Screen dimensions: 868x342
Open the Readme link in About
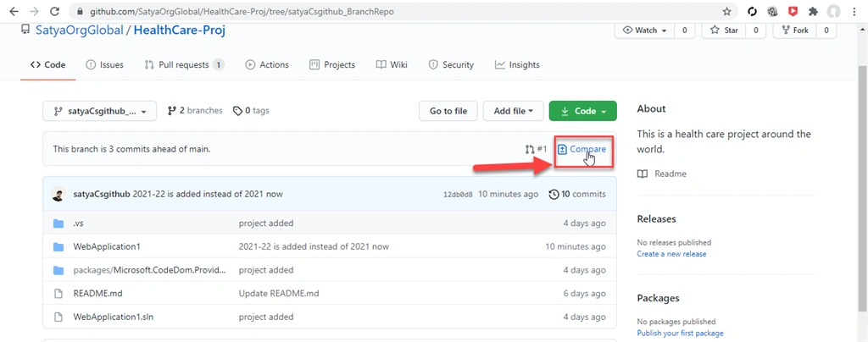click(662, 174)
